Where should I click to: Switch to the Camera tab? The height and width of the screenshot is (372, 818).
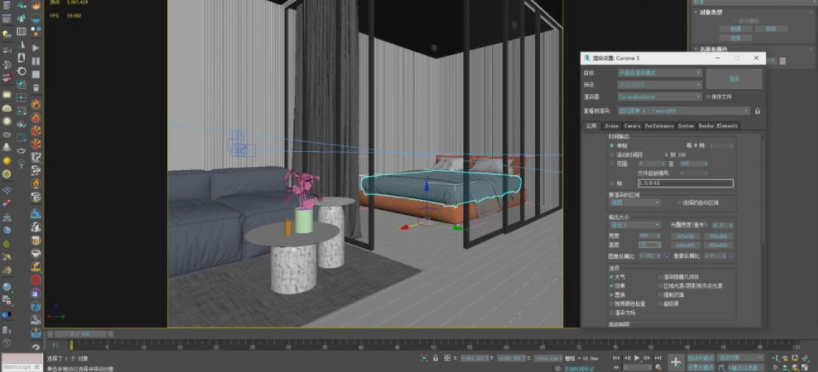pos(632,126)
